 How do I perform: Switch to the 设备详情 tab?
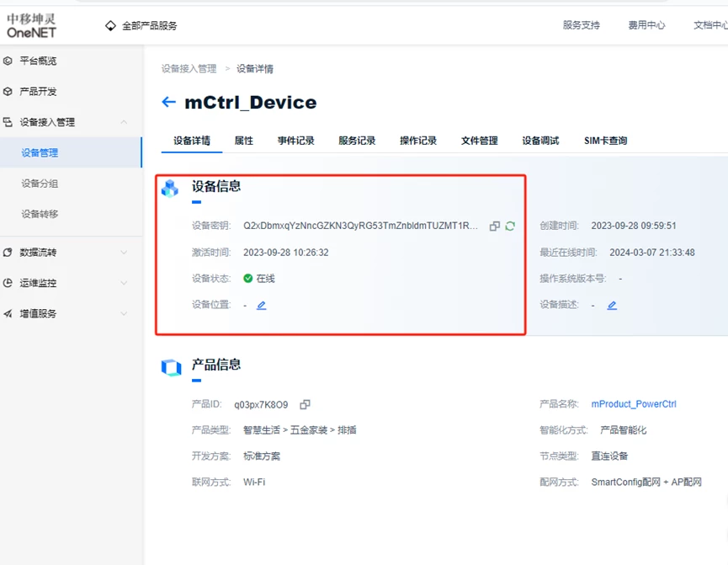click(x=192, y=141)
